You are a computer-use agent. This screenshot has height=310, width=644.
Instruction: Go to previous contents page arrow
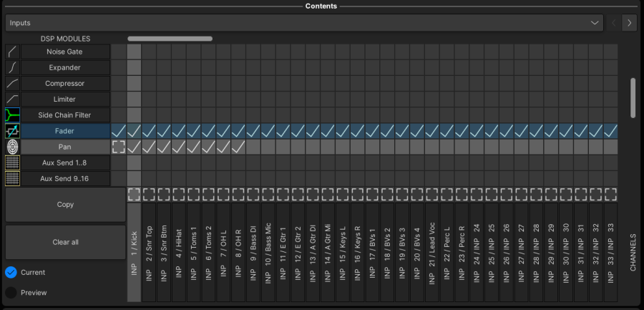click(x=613, y=23)
